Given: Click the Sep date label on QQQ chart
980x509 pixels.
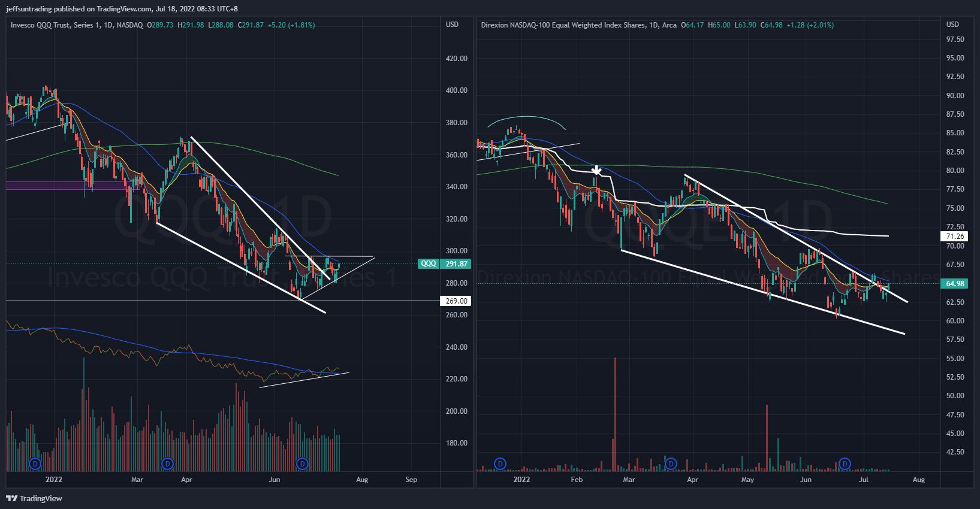Looking at the screenshot, I should [411, 480].
